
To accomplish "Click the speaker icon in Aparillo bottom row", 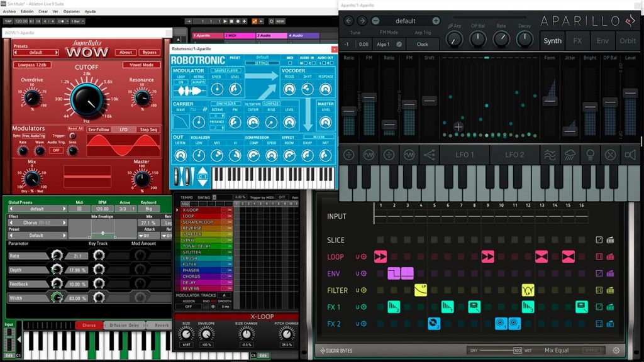I will coord(630,155).
